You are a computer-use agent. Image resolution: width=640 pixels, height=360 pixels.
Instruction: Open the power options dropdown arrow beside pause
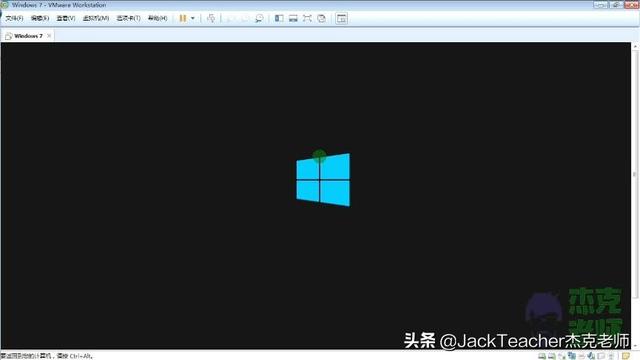(x=193, y=18)
